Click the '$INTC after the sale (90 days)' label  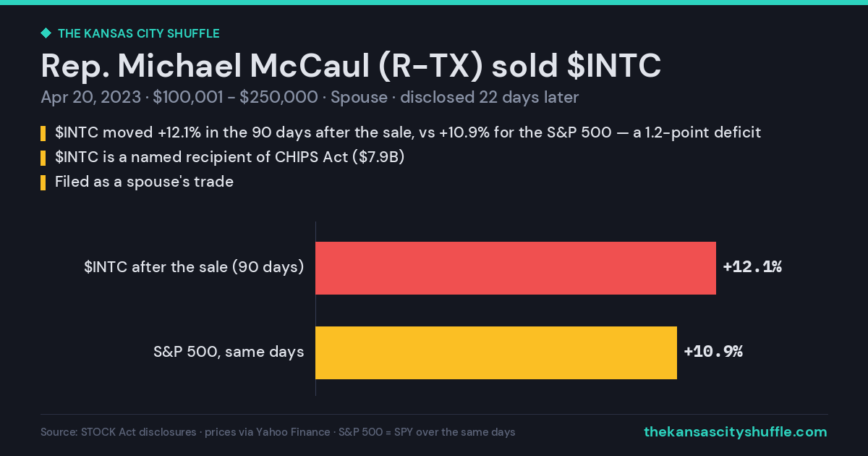tap(194, 267)
